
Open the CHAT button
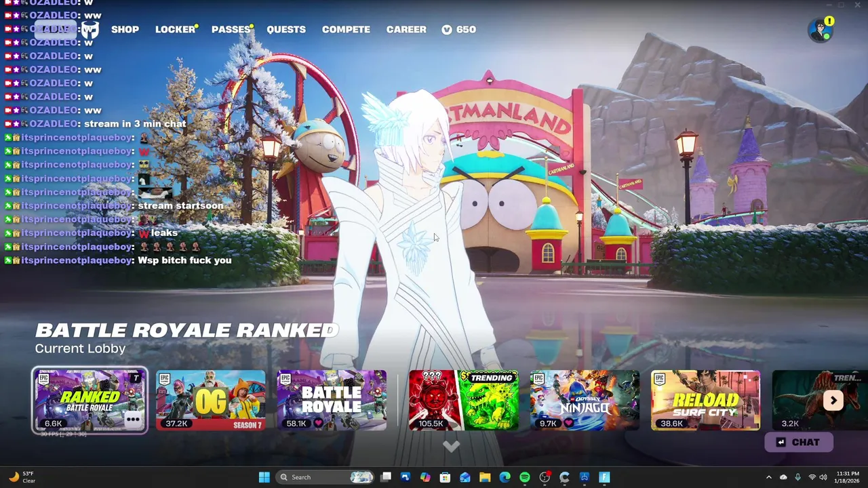pyautogui.click(x=799, y=442)
